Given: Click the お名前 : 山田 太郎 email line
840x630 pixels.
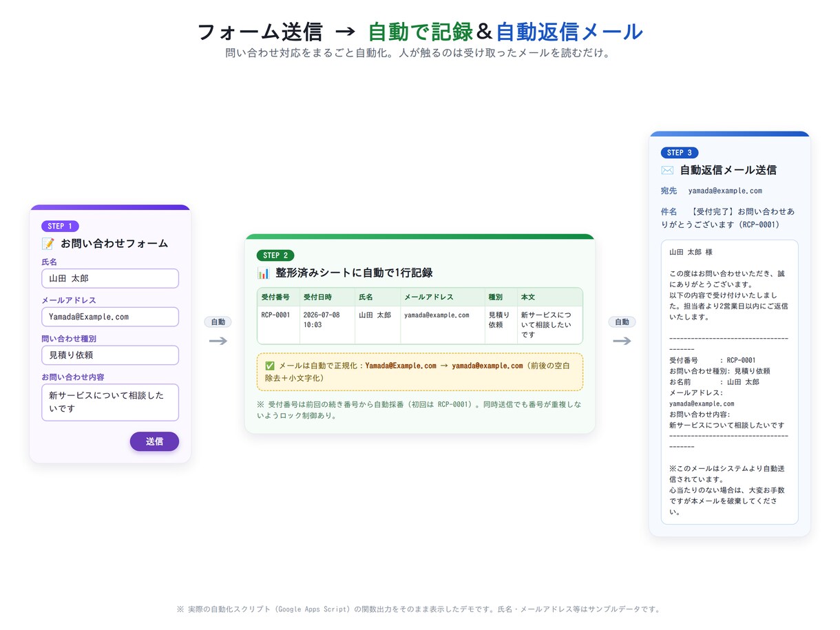Looking at the screenshot, I should [x=714, y=382].
